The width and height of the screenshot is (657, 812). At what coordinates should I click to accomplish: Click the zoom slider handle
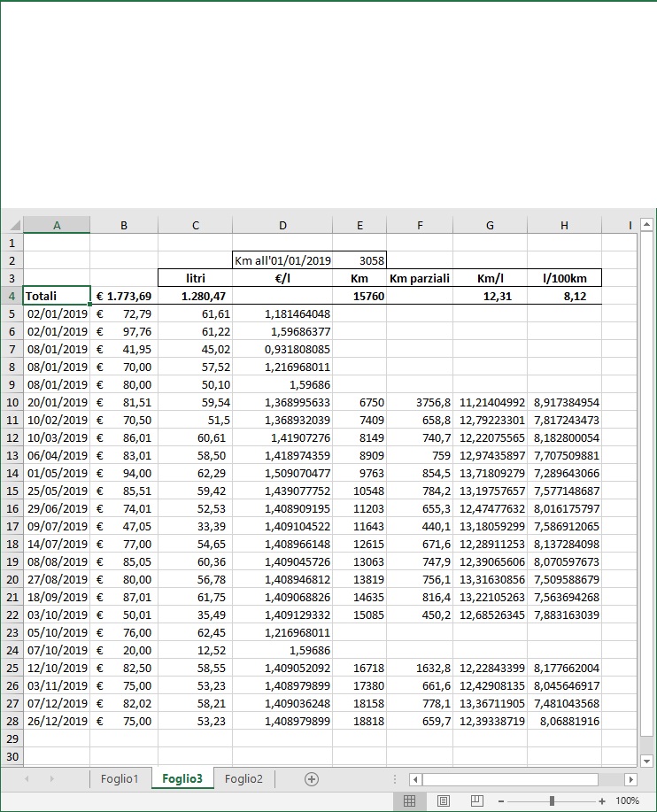tap(552, 801)
